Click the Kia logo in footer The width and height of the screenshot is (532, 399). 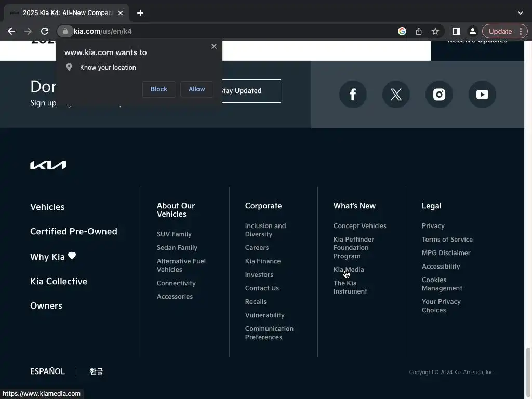click(48, 165)
